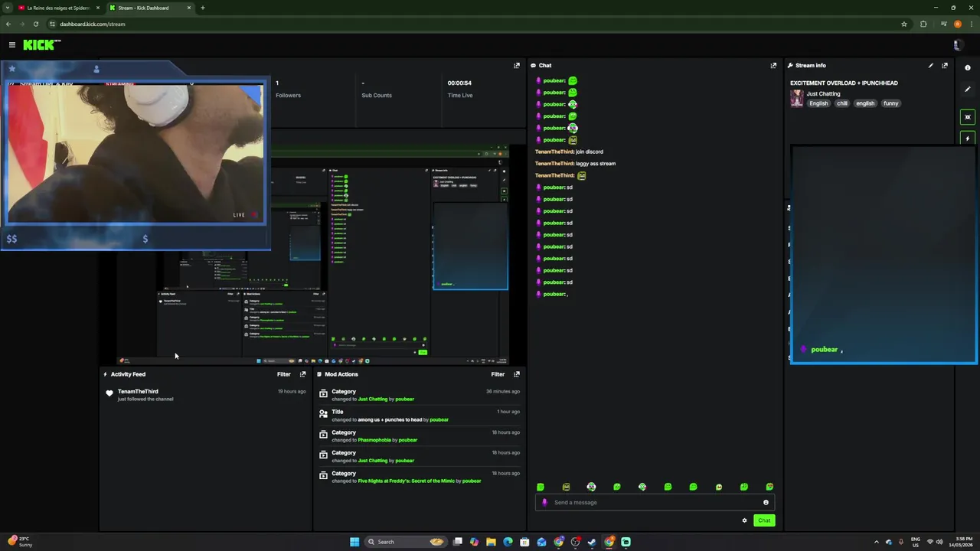Image resolution: width=980 pixels, height=551 pixels.
Task: Insert the first green quick emote
Action: (x=541, y=487)
